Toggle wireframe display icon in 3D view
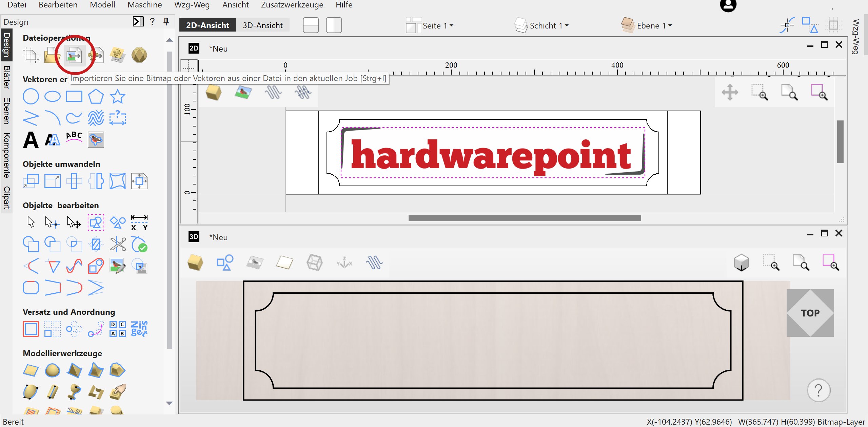The height and width of the screenshot is (427, 868). (315, 263)
